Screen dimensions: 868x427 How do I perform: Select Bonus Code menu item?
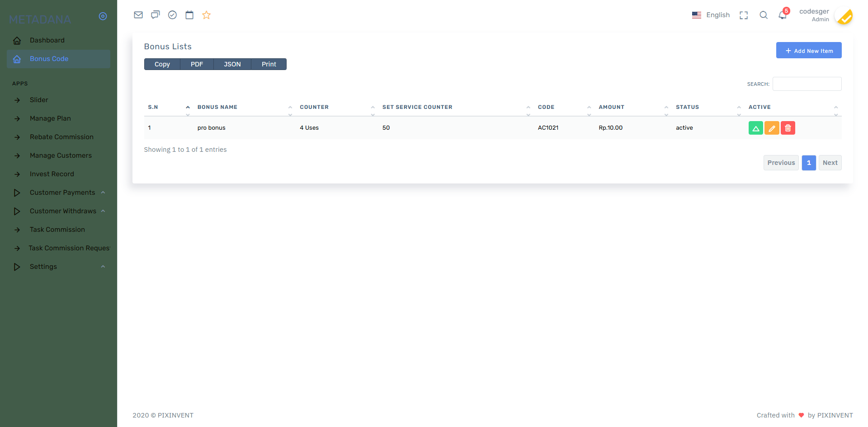point(58,59)
